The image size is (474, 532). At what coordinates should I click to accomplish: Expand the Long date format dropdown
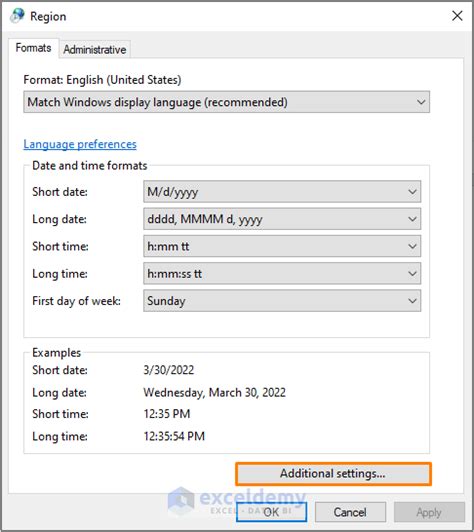[282, 219]
